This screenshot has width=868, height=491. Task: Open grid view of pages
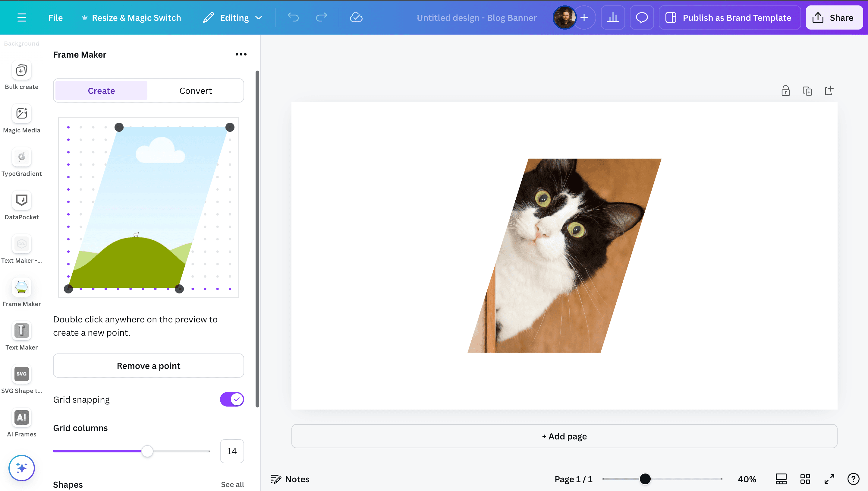click(x=805, y=479)
